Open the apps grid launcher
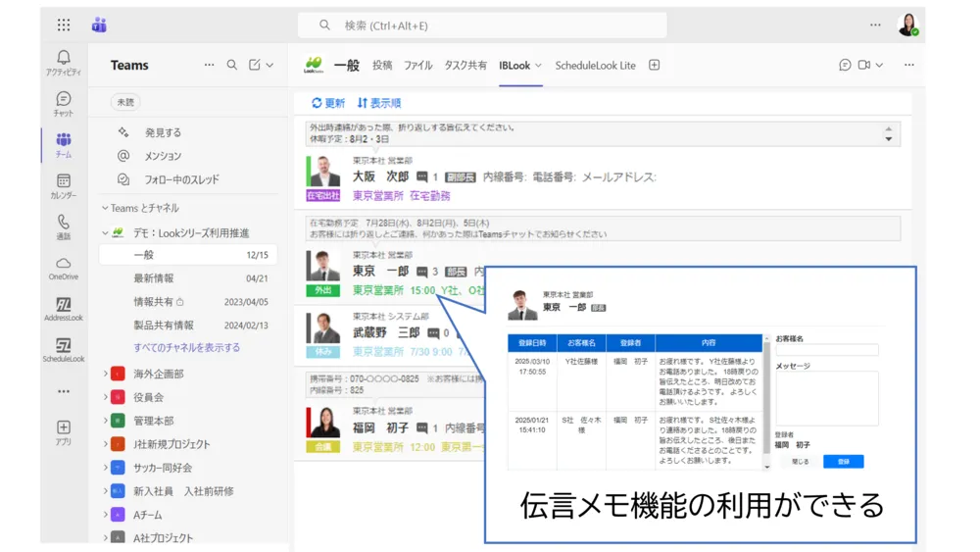 pos(64,25)
